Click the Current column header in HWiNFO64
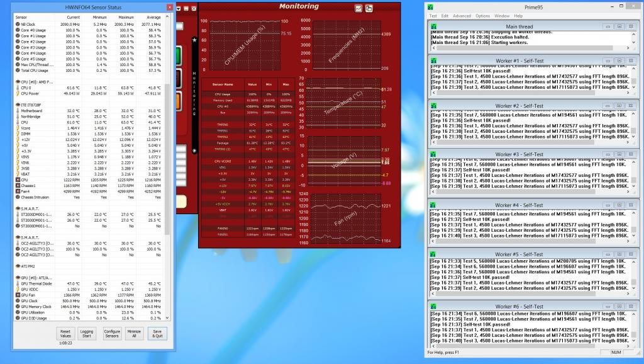The height and width of the screenshot is (364, 644). 73,17
